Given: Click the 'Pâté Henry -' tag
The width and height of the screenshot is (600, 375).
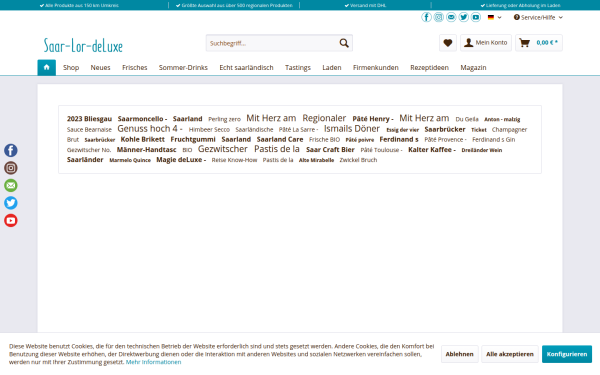Looking at the screenshot, I should coord(373,119).
